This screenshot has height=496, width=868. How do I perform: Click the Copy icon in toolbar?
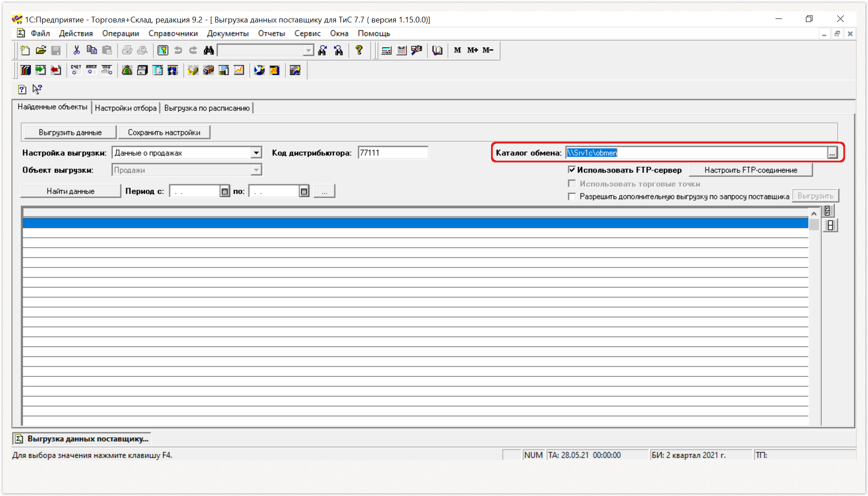tap(92, 51)
